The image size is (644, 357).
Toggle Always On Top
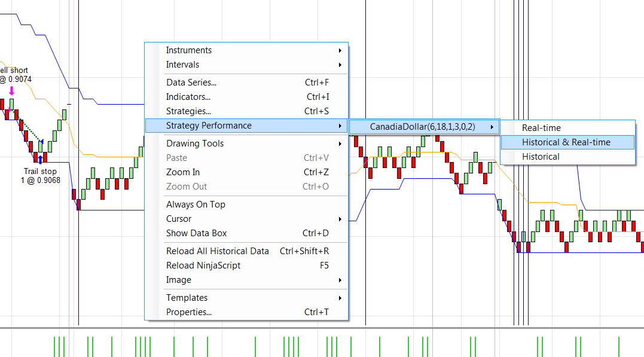[x=196, y=205]
